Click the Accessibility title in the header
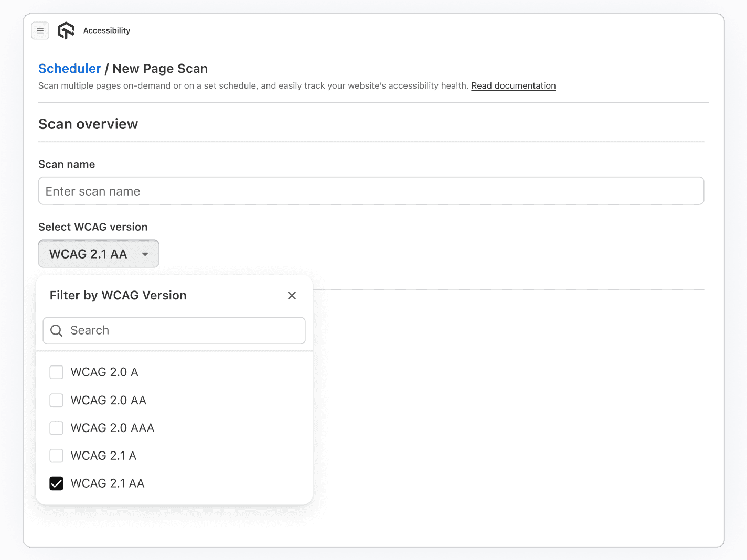747x560 pixels. pos(106,31)
